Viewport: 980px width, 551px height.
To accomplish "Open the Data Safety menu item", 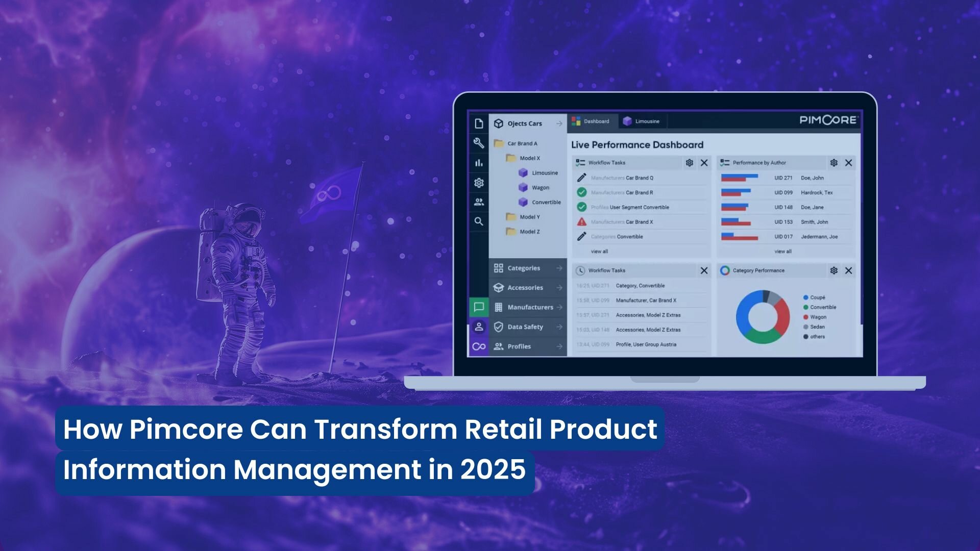I will tap(528, 327).
